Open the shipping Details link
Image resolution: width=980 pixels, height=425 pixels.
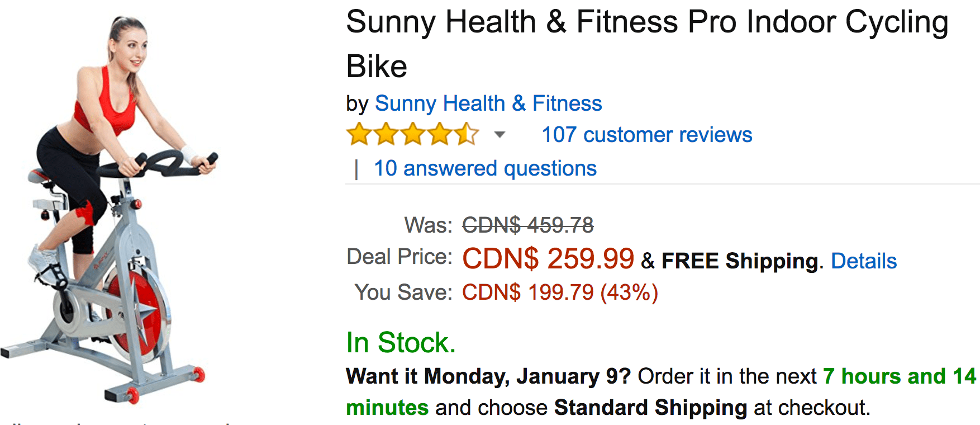(864, 261)
